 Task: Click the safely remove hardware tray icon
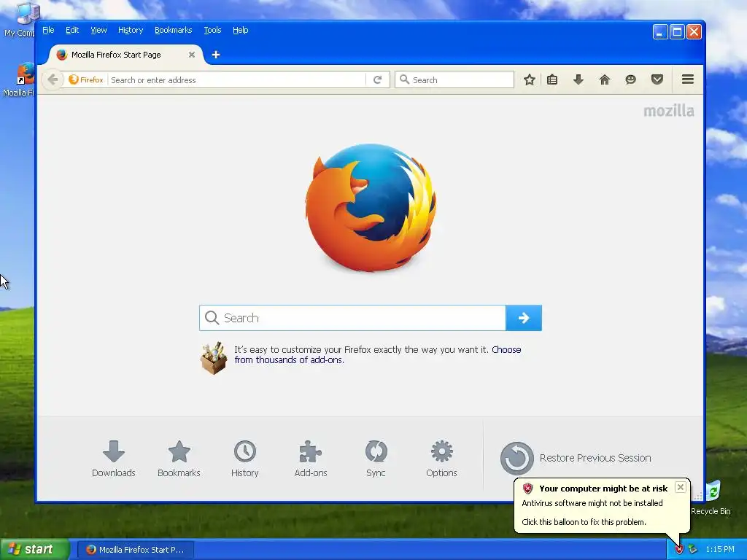tap(693, 550)
